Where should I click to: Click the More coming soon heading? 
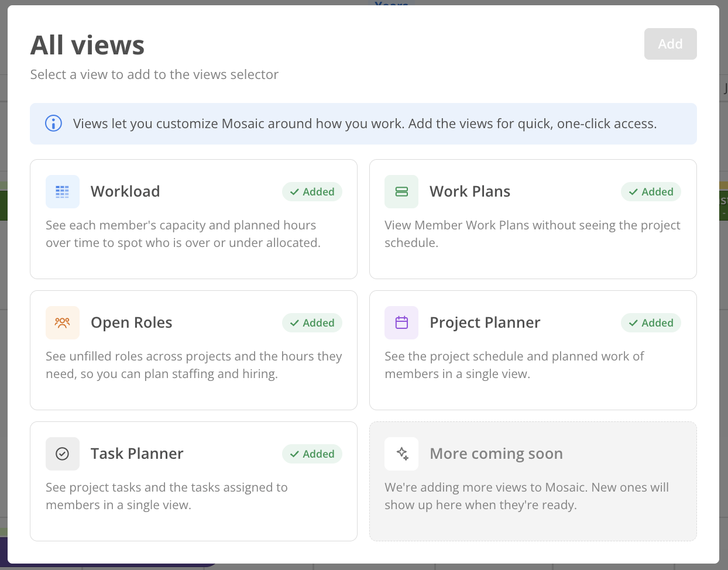click(x=496, y=454)
